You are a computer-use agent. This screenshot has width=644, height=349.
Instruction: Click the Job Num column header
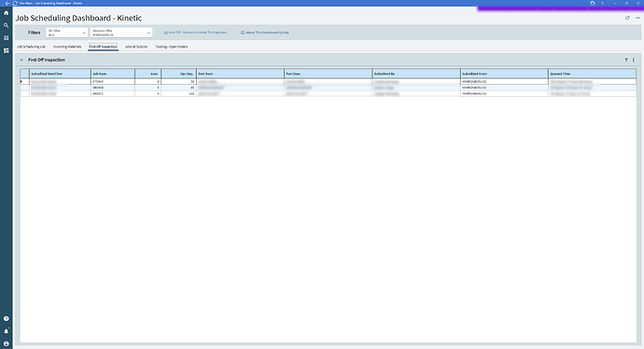tap(113, 74)
